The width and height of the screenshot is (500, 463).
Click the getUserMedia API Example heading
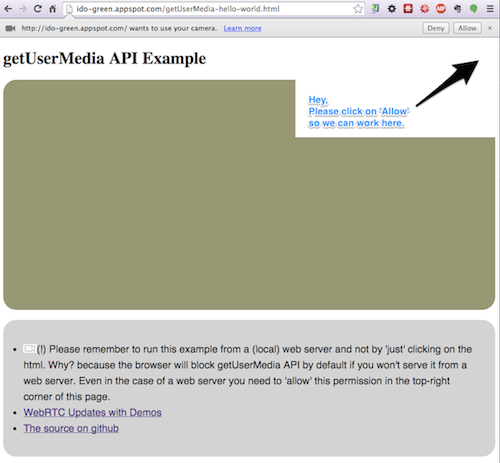104,59
